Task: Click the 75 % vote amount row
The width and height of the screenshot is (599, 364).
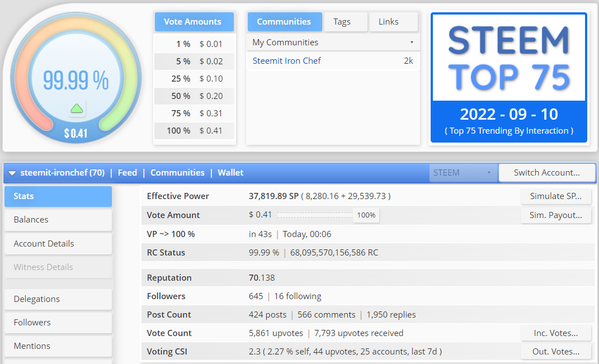Action: tap(194, 114)
